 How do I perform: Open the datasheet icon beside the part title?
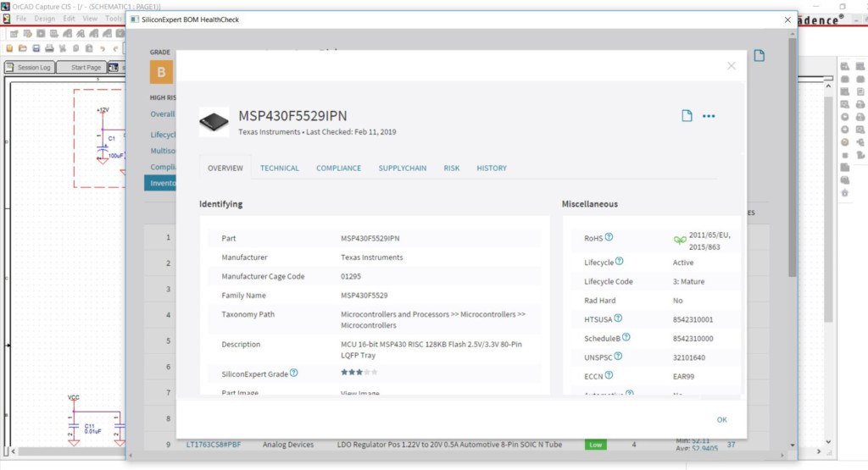coord(687,116)
